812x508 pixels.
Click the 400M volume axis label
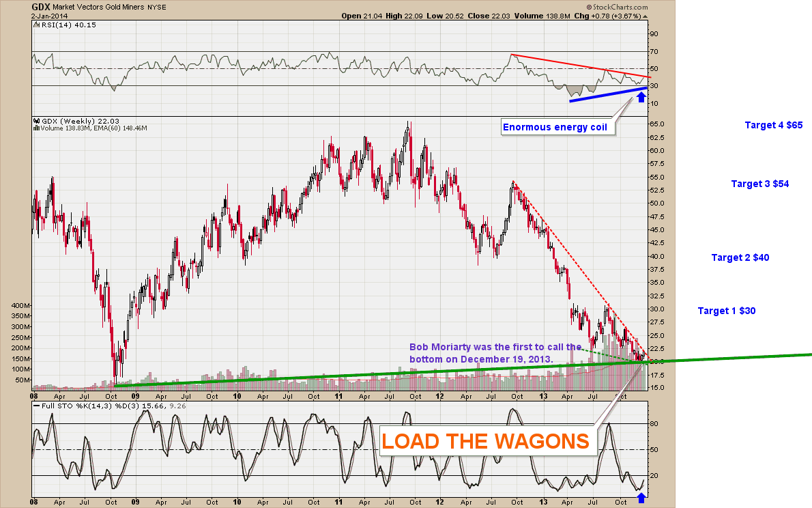click(x=20, y=306)
